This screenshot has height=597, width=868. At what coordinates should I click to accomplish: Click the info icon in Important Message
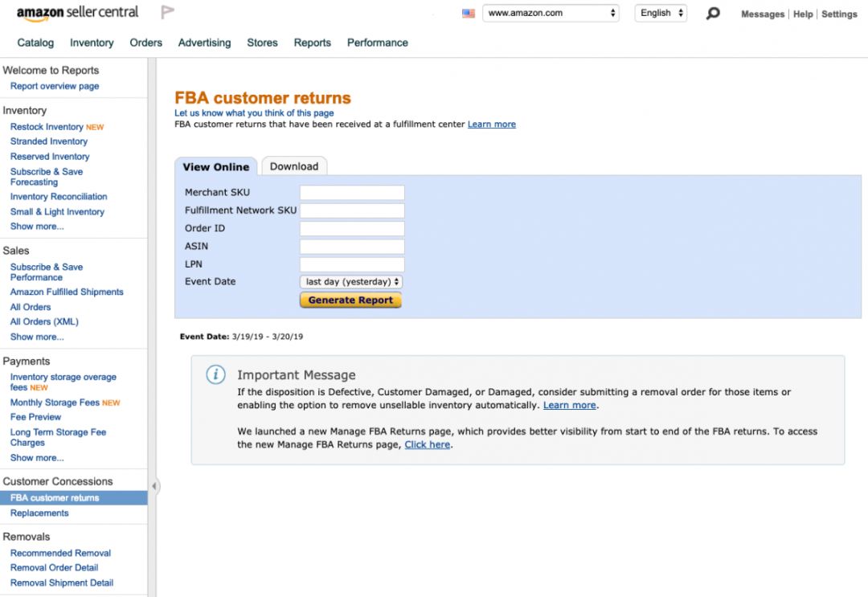(215, 374)
